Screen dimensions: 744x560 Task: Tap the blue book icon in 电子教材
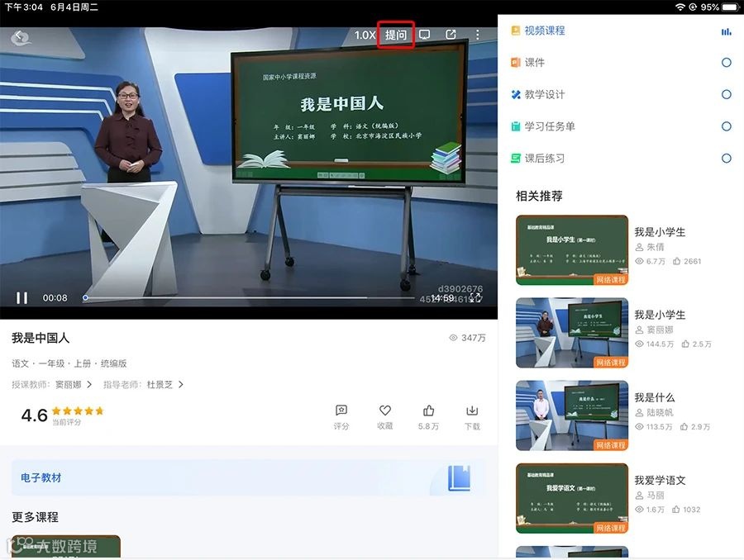pyautogui.click(x=459, y=478)
